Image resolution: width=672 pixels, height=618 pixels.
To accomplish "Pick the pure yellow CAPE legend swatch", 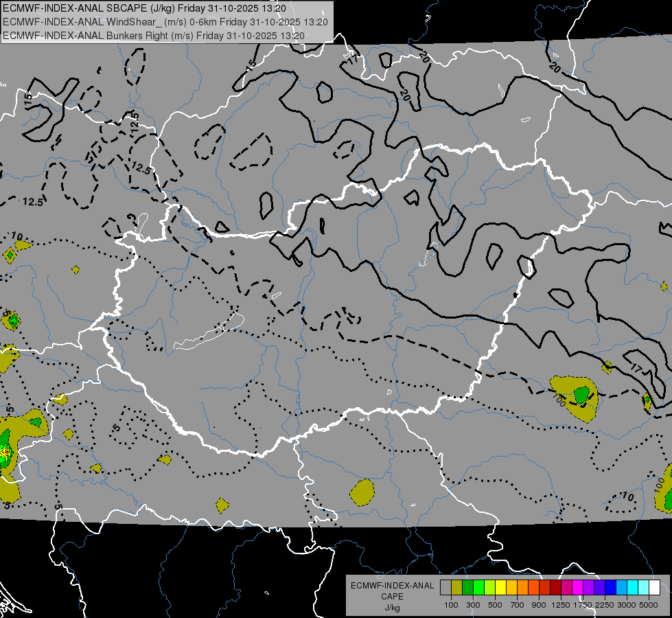I will [501, 588].
